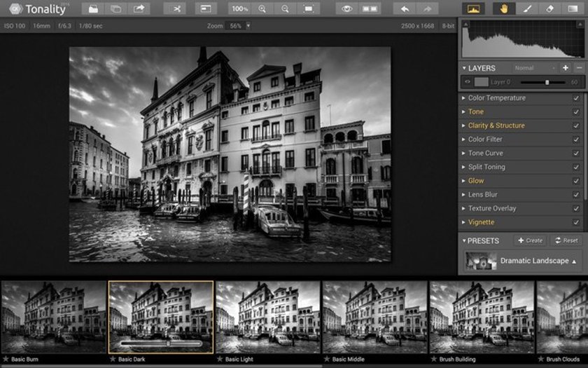
Task: Uncheck the Vignette checkbox
Action: [576, 222]
